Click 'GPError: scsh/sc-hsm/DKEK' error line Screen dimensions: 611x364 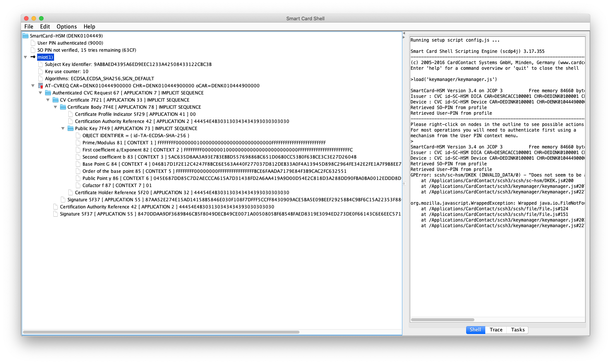click(498, 175)
